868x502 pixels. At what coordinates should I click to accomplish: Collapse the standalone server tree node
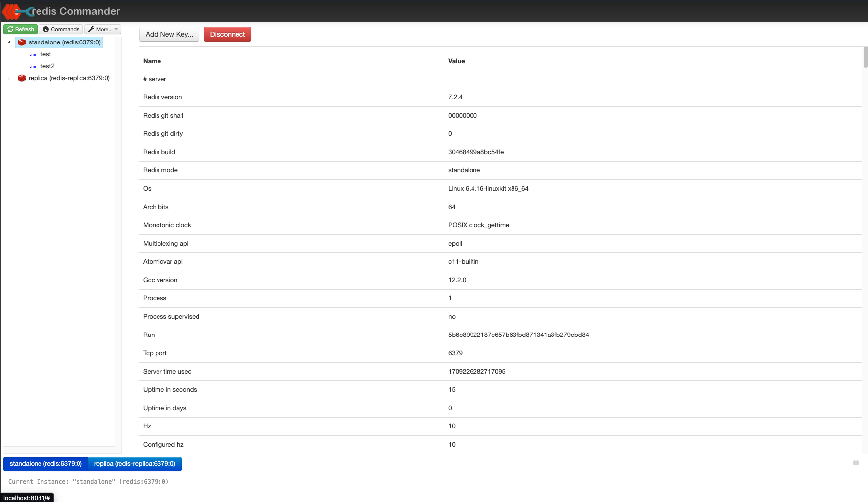point(9,42)
